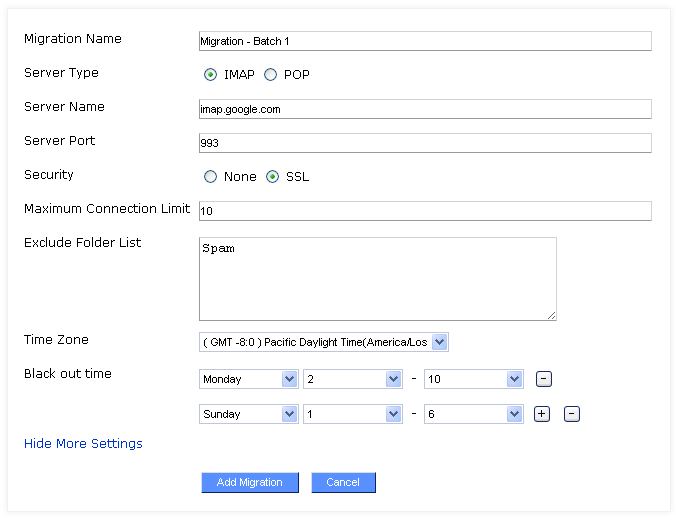676x520 pixels.
Task: Focus the Migration Name text field
Action: point(425,41)
